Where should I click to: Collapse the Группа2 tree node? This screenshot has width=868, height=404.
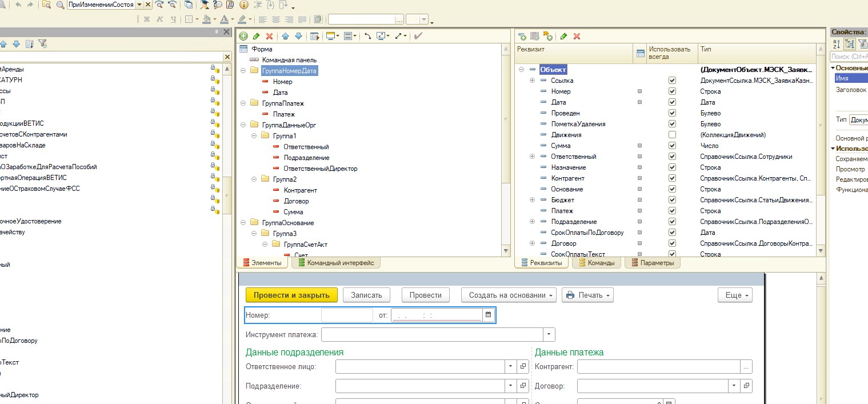point(255,179)
